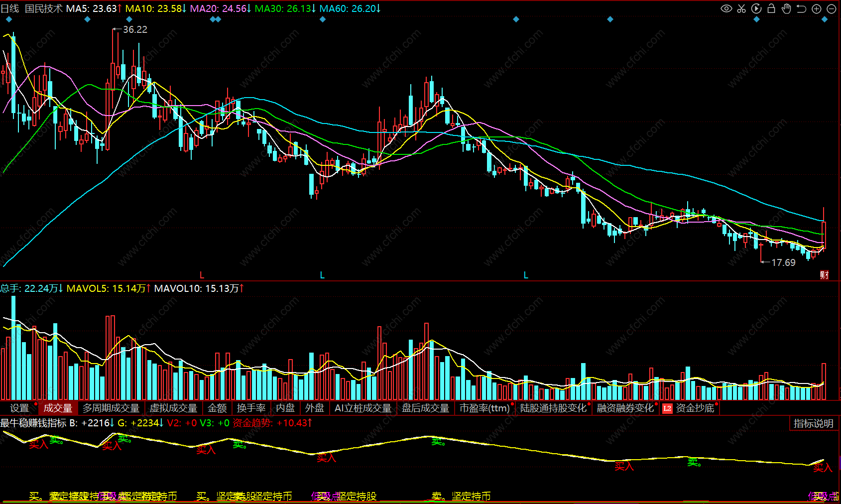Image resolution: width=841 pixels, height=504 pixels.
Task: Click the 财 financial marker icon
Action: pyautogui.click(x=825, y=275)
